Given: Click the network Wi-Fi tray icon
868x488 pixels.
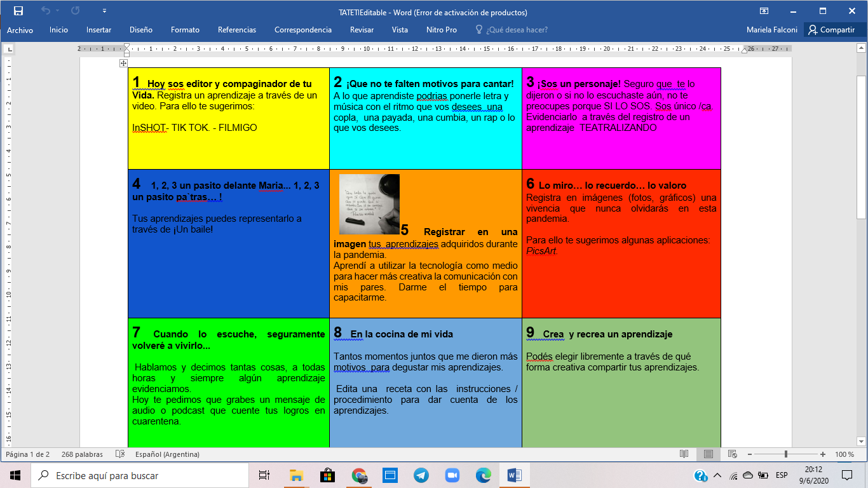Looking at the screenshot, I should click(733, 475).
